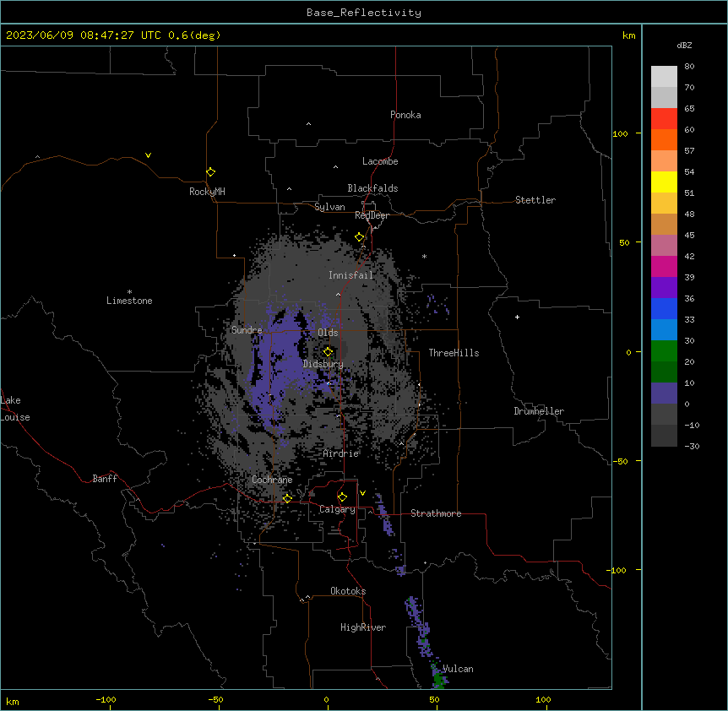Click the km unit label at top right
The width and height of the screenshot is (728, 711).
coord(629,35)
